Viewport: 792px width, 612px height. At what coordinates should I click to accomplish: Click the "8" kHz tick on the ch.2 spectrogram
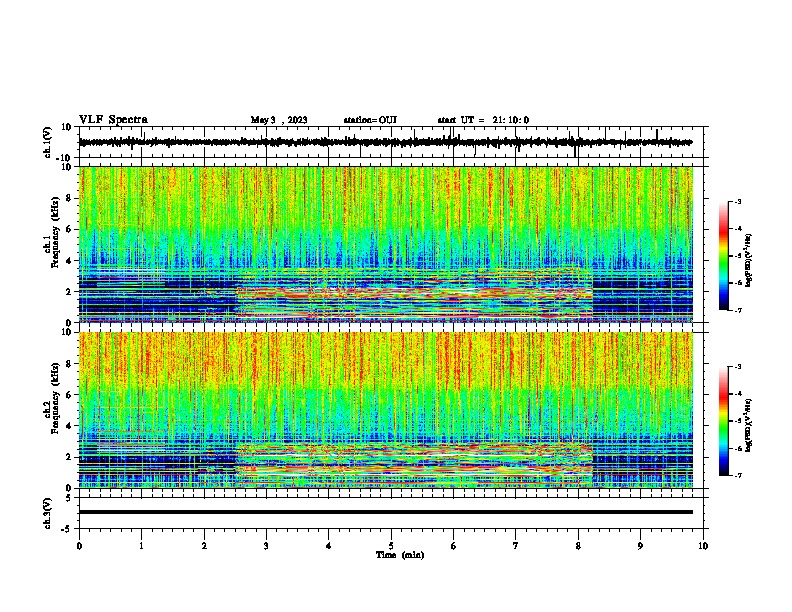tap(69, 363)
